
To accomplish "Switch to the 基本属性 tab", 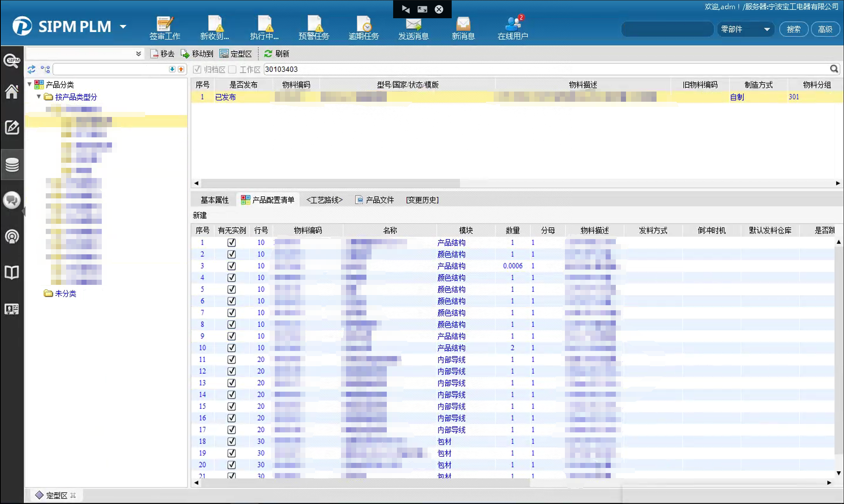I will 215,200.
